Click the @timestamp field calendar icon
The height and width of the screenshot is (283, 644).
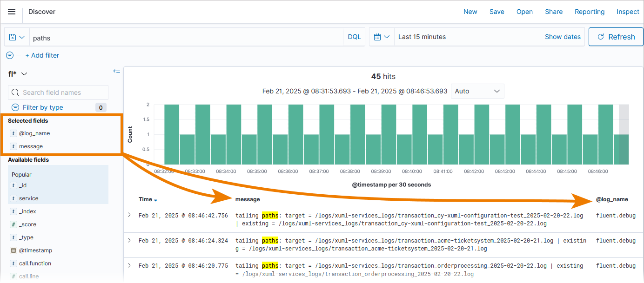click(13, 250)
